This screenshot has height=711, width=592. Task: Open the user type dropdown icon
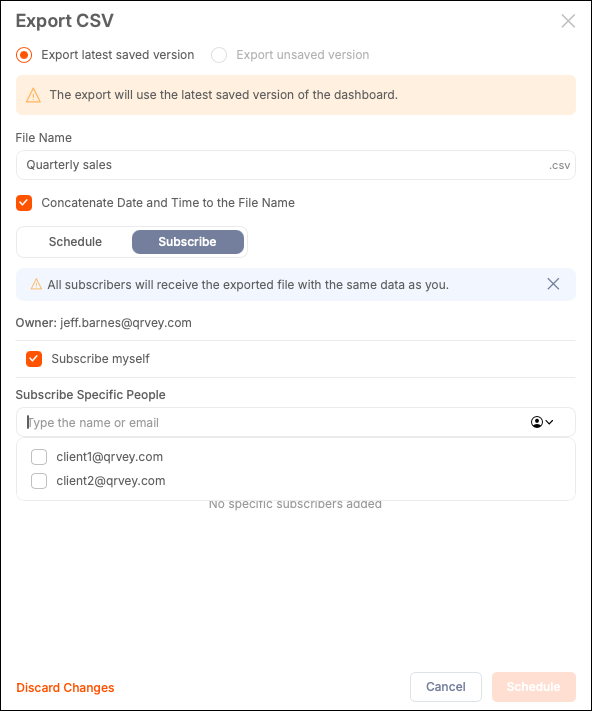click(x=542, y=422)
